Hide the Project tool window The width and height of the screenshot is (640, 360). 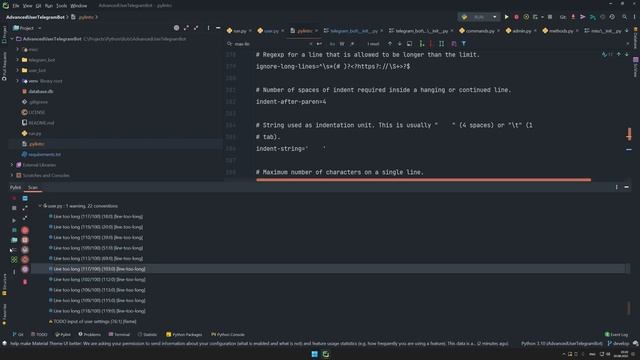(x=218, y=28)
